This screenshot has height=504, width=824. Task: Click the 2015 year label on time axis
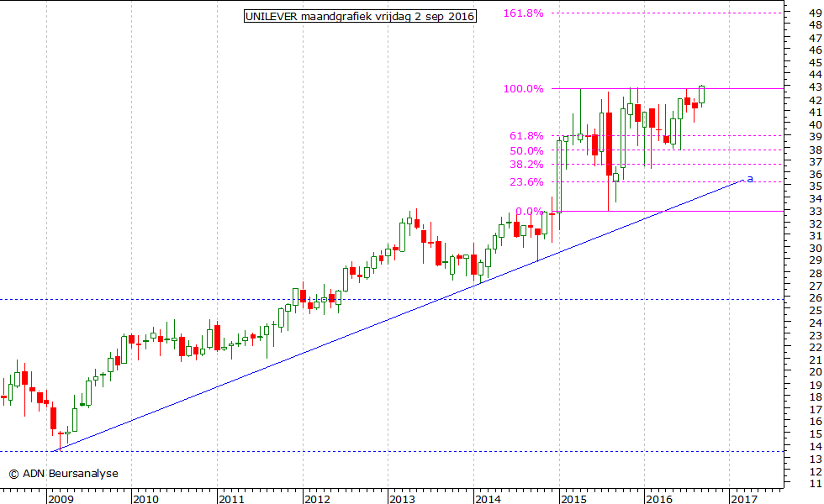tap(573, 499)
